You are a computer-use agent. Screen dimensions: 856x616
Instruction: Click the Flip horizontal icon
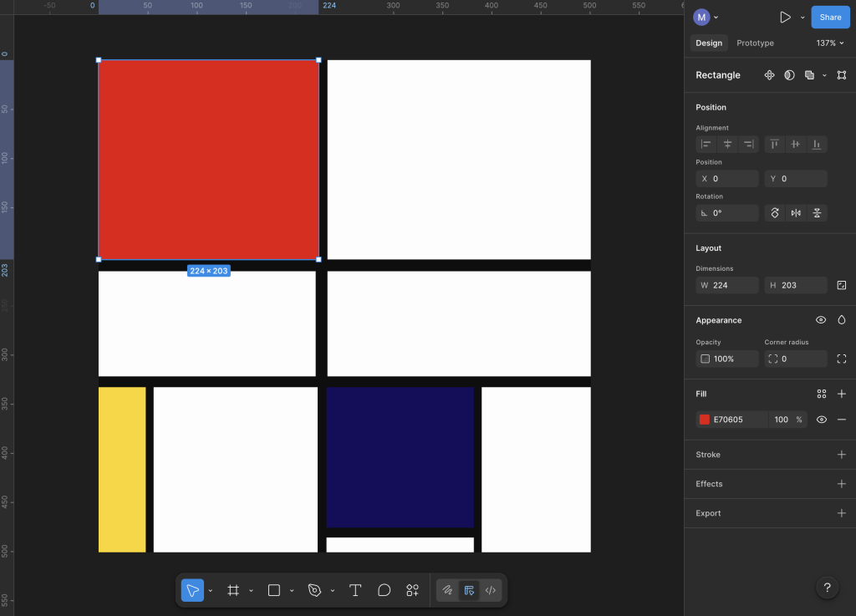coord(796,213)
